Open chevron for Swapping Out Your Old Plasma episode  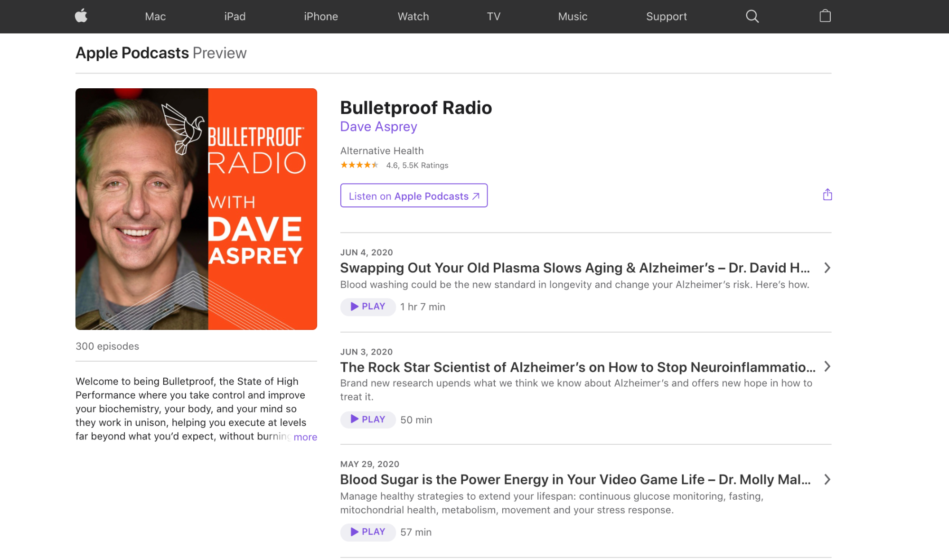(x=827, y=268)
